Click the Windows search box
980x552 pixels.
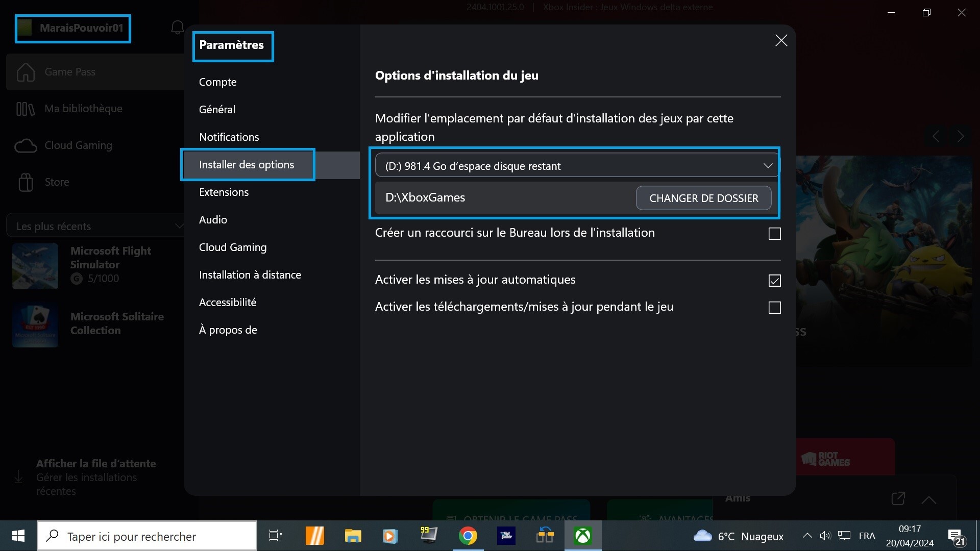(148, 536)
